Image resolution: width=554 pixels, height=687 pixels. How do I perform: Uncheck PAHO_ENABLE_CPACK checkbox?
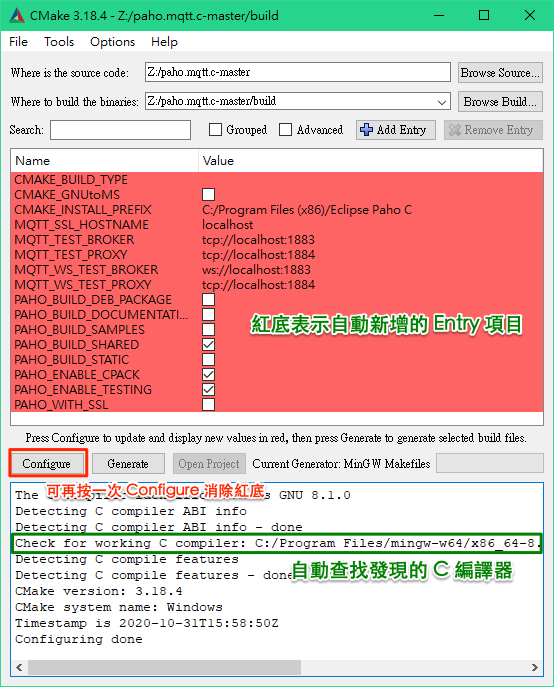click(x=209, y=375)
